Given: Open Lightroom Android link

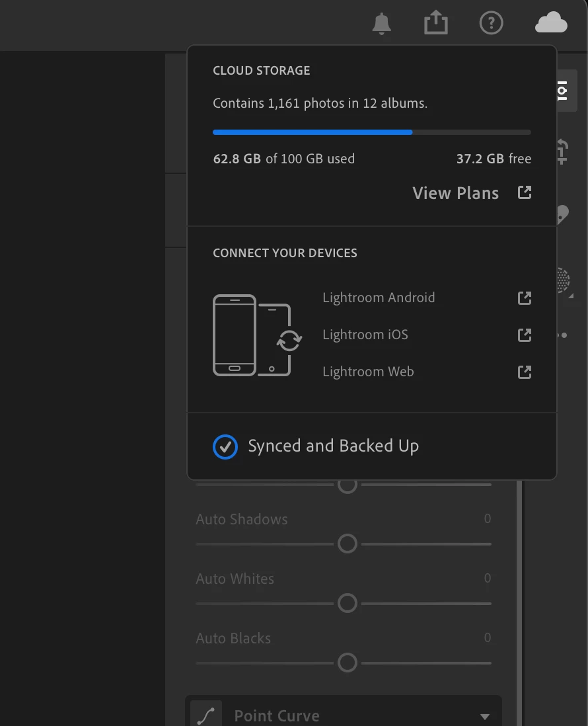Looking at the screenshot, I should [379, 298].
